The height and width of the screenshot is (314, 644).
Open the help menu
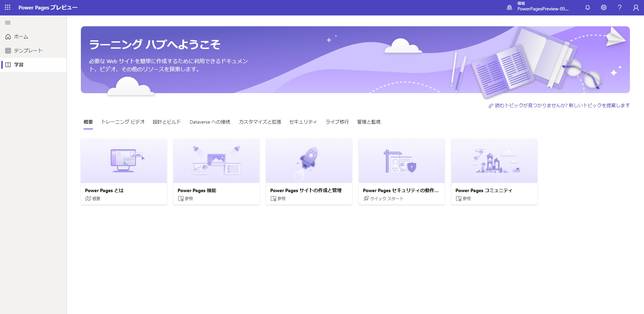(x=619, y=7)
